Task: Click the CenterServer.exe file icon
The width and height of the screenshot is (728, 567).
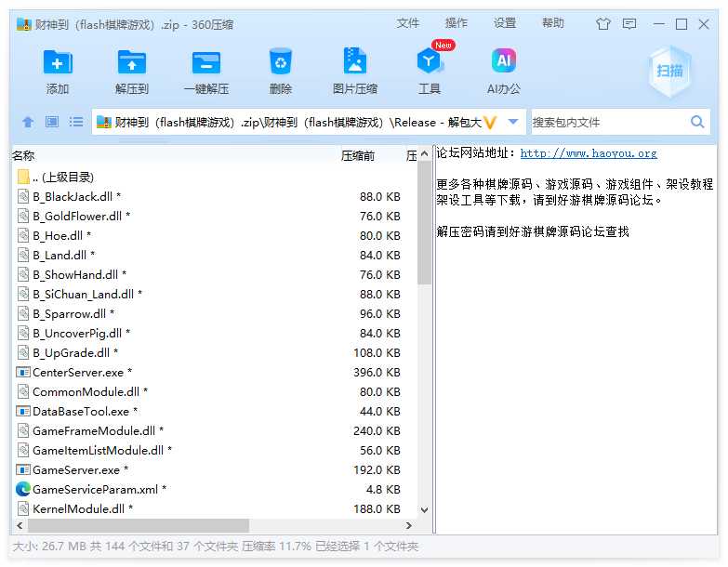Action: (x=23, y=372)
